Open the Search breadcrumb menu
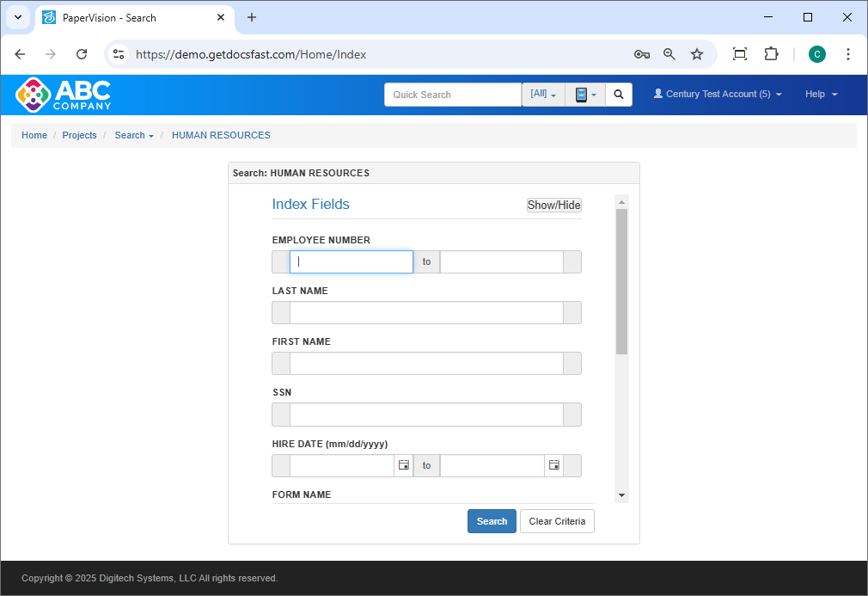This screenshot has width=868, height=596. pyautogui.click(x=134, y=136)
